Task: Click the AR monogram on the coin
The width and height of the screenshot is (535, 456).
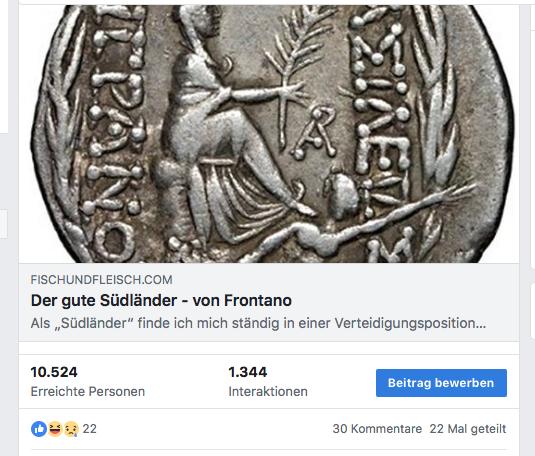Action: pyautogui.click(x=316, y=133)
